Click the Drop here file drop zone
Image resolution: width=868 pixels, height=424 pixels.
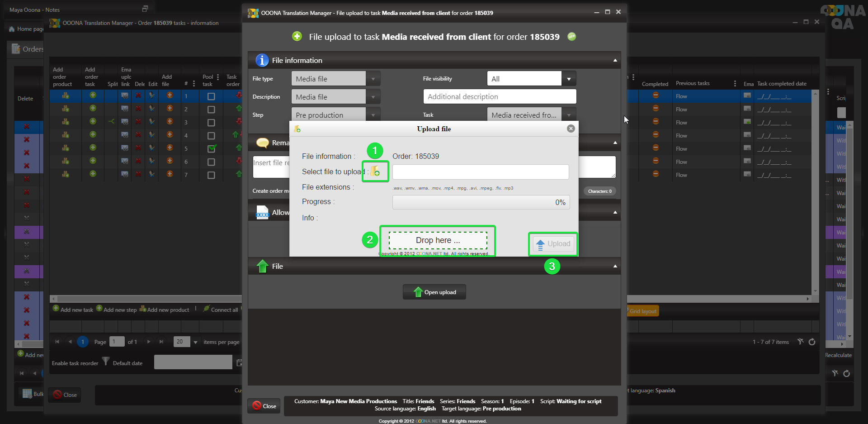(438, 240)
